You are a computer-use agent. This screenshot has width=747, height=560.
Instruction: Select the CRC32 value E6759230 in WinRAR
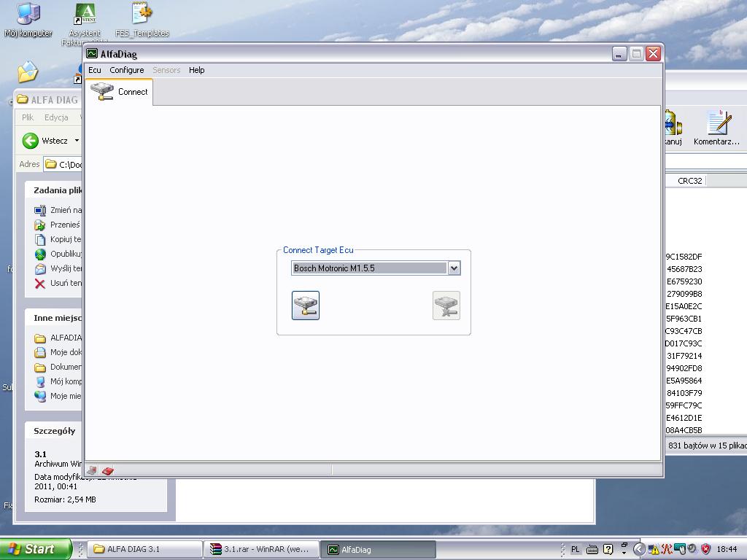point(684,281)
